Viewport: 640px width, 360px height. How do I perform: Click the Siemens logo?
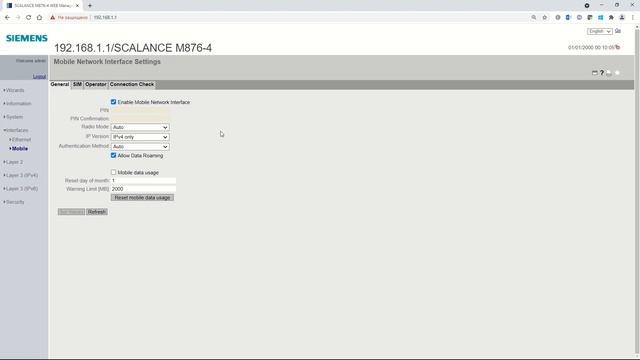coord(27,38)
